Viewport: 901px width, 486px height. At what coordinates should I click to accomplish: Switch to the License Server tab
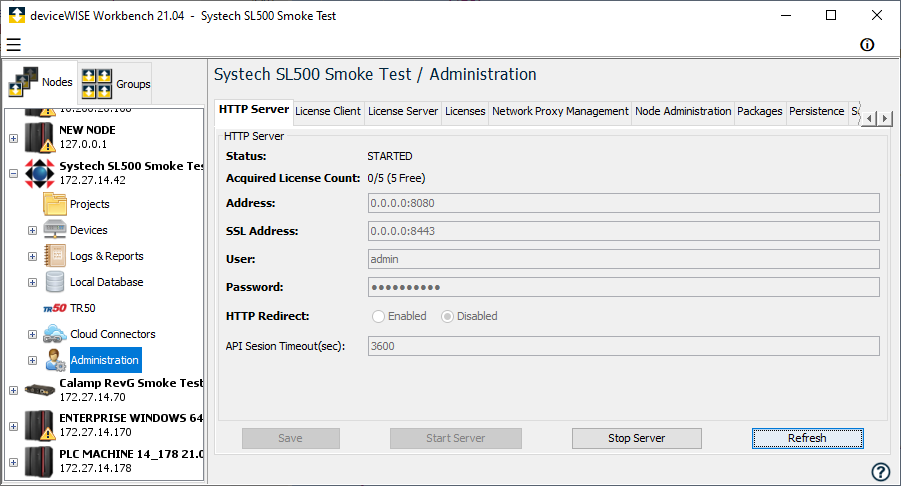(403, 111)
